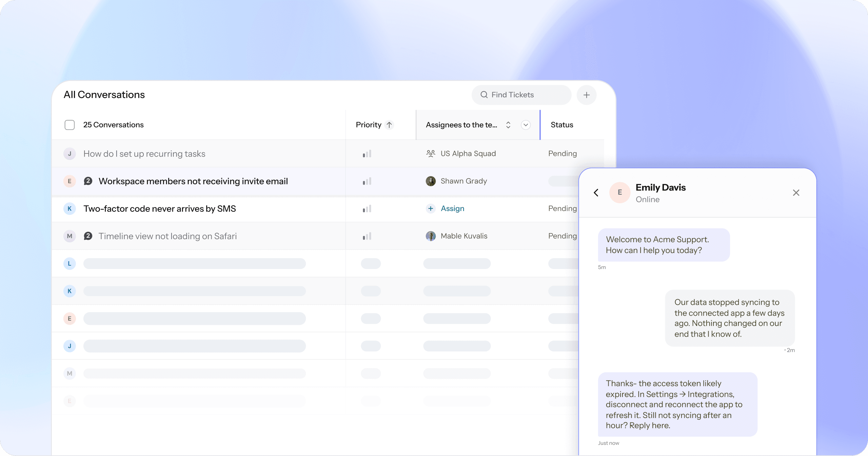Open 'How do I set up recurring tasks'

144,154
